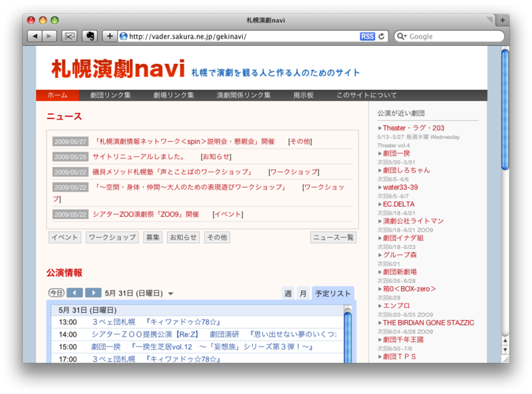Click the globe site icon in address bar
Image resolution: width=532 pixels, height=394 pixels.
point(123,37)
